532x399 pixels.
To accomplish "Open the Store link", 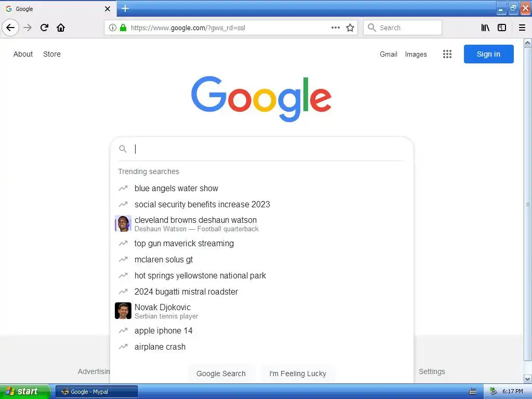I will click(52, 54).
